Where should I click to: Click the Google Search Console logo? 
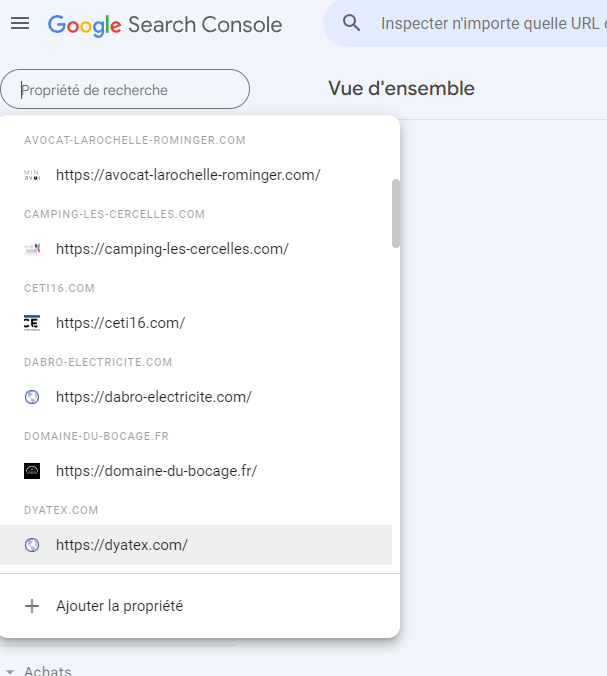coord(165,24)
